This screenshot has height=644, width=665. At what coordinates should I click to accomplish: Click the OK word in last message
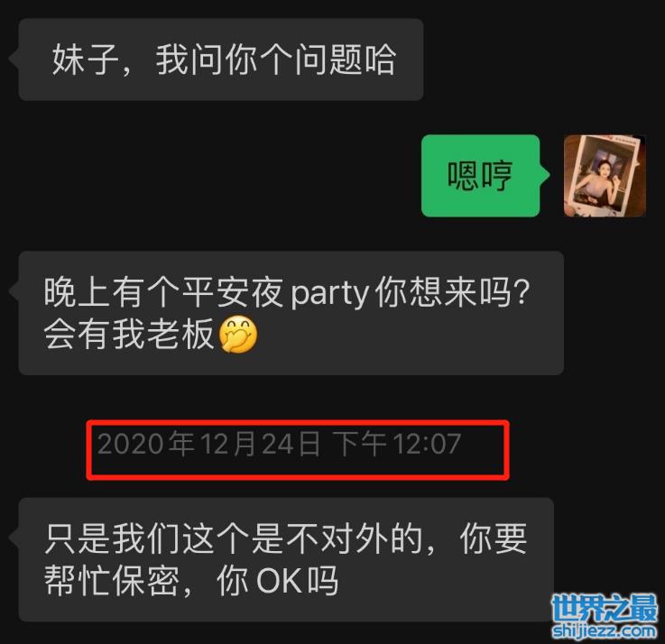[279, 580]
